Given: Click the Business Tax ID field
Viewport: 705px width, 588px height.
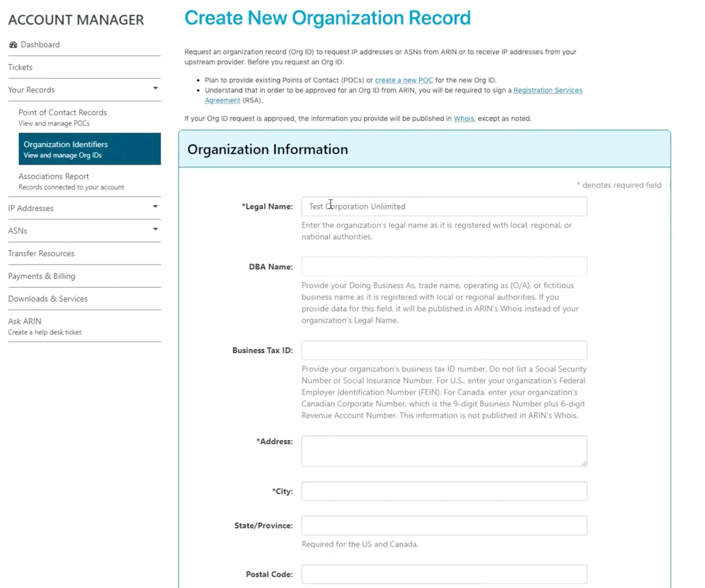Looking at the screenshot, I should (x=444, y=350).
